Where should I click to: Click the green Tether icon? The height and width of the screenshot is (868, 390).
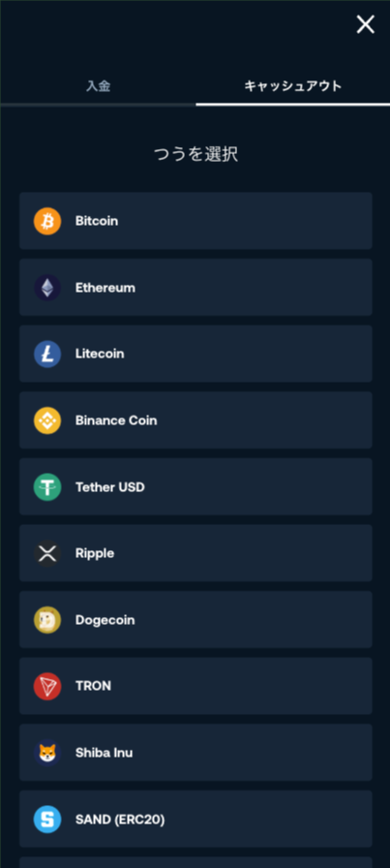47,487
